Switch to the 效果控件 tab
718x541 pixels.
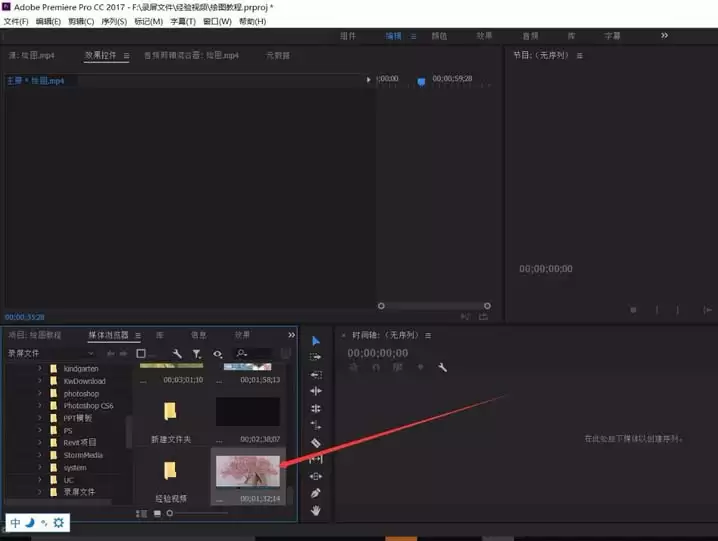tap(100, 55)
